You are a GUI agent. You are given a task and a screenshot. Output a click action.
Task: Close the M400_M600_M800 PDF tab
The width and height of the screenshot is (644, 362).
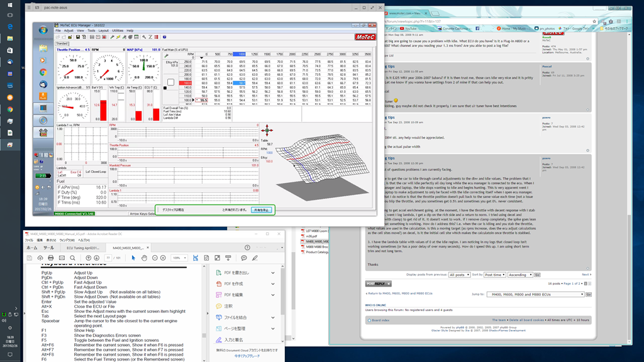click(148, 248)
